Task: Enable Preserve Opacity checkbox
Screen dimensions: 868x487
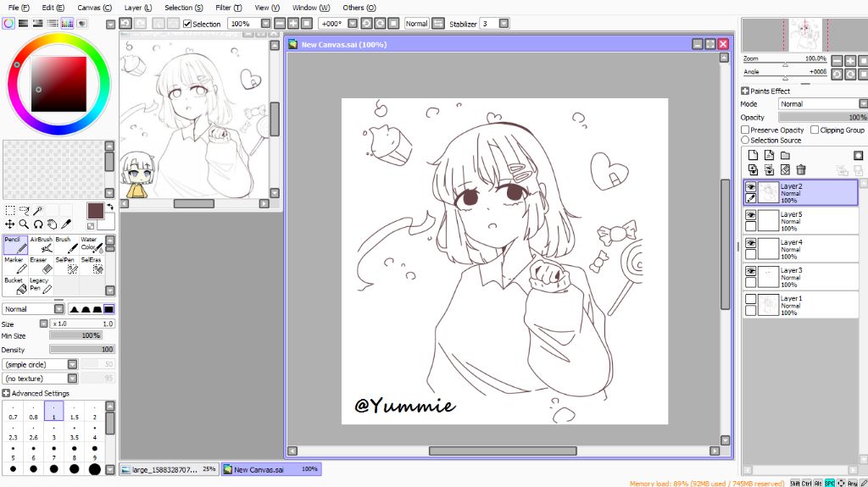Action: pos(745,130)
